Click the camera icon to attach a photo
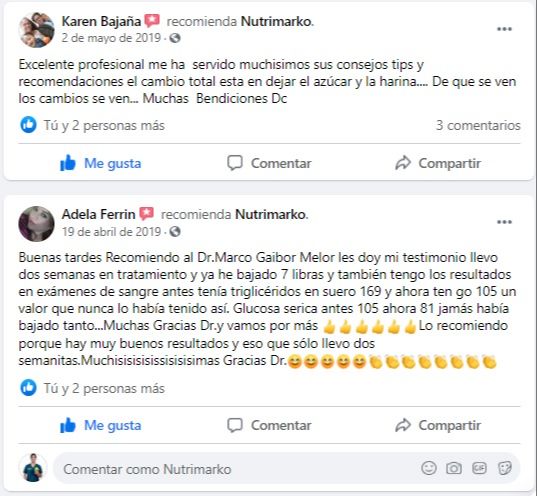 tap(454, 468)
